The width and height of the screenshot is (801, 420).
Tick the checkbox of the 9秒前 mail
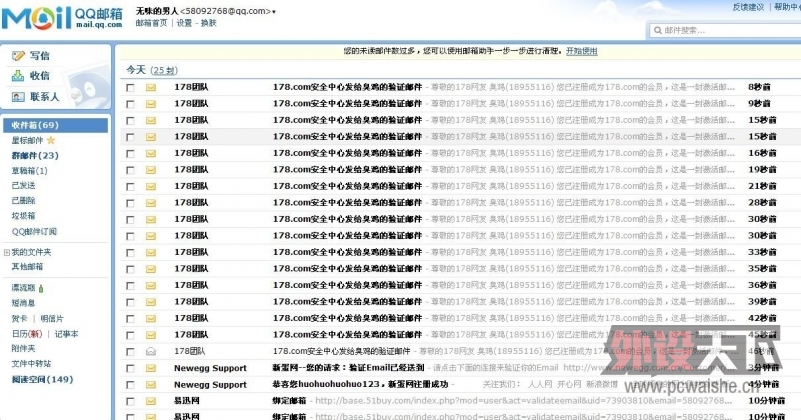point(130,104)
